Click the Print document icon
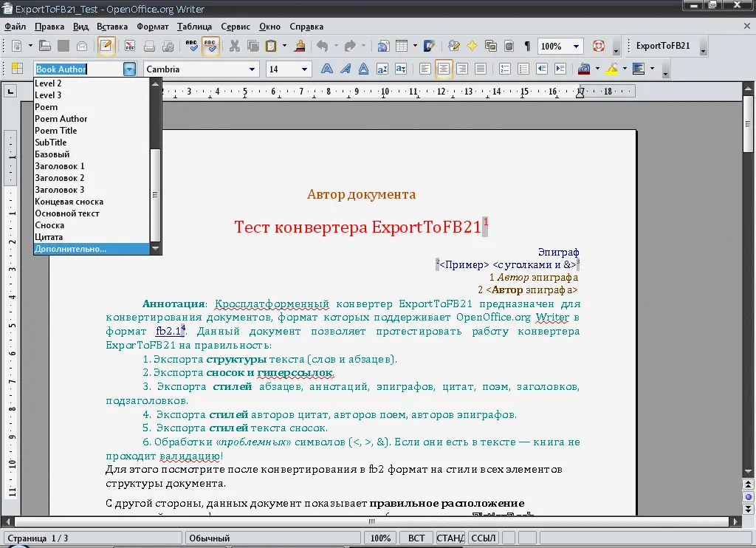This screenshot has height=548, width=756. 149,46
